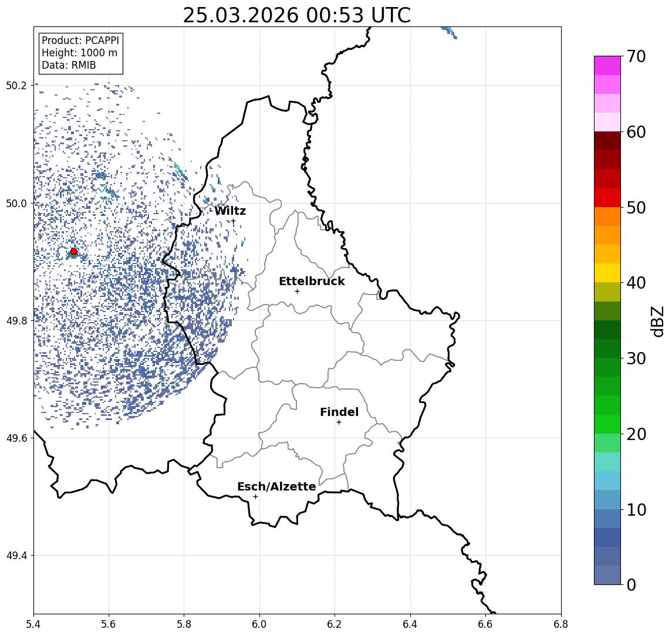
Task: Click the bright green band above 20 dBZ
Action: click(x=607, y=424)
